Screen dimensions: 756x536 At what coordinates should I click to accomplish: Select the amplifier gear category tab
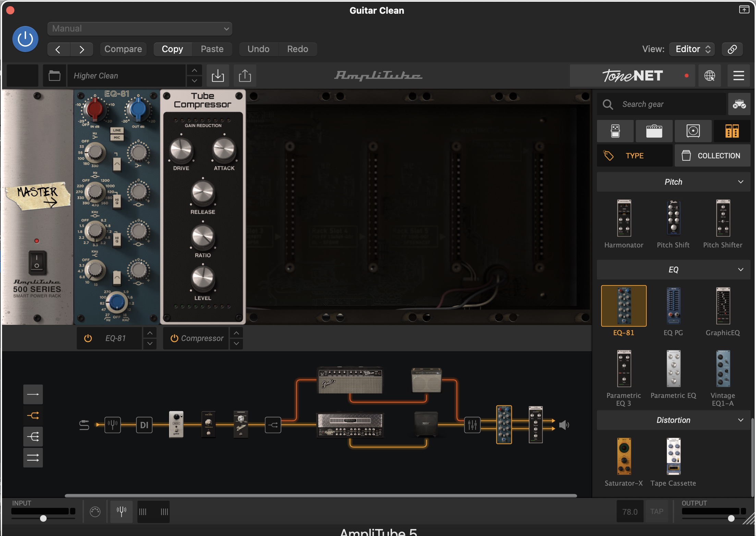654,131
